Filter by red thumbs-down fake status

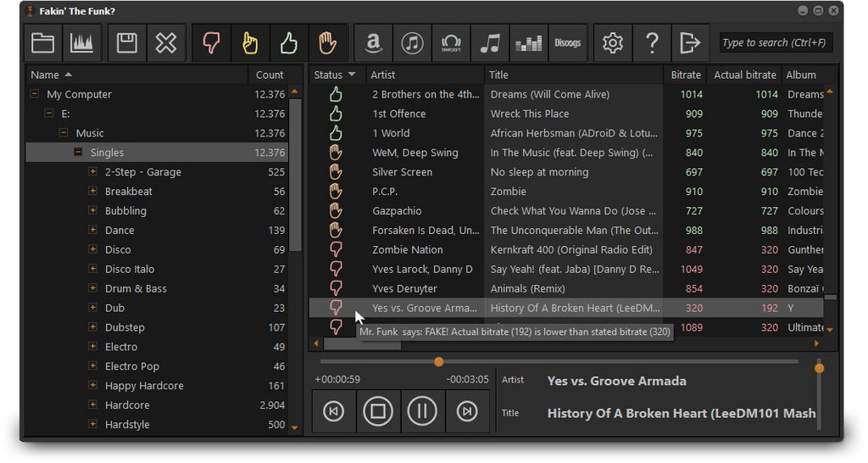(x=211, y=42)
